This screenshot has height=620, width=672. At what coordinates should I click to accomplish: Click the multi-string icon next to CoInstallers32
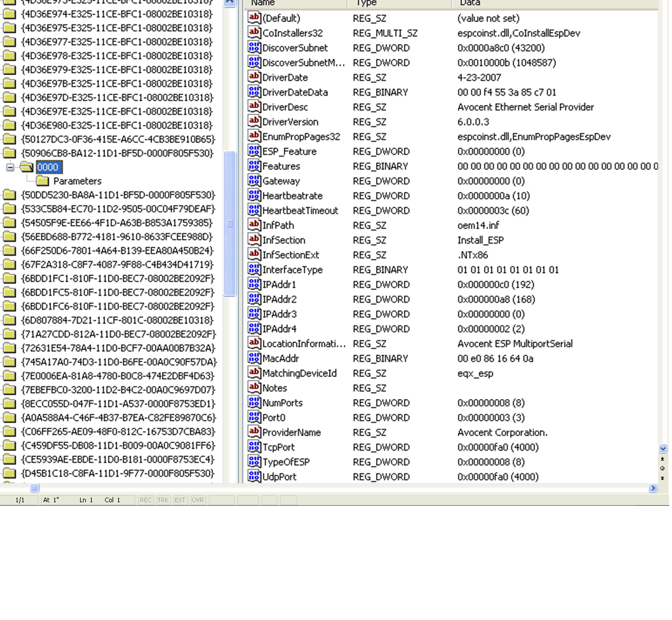(x=254, y=33)
